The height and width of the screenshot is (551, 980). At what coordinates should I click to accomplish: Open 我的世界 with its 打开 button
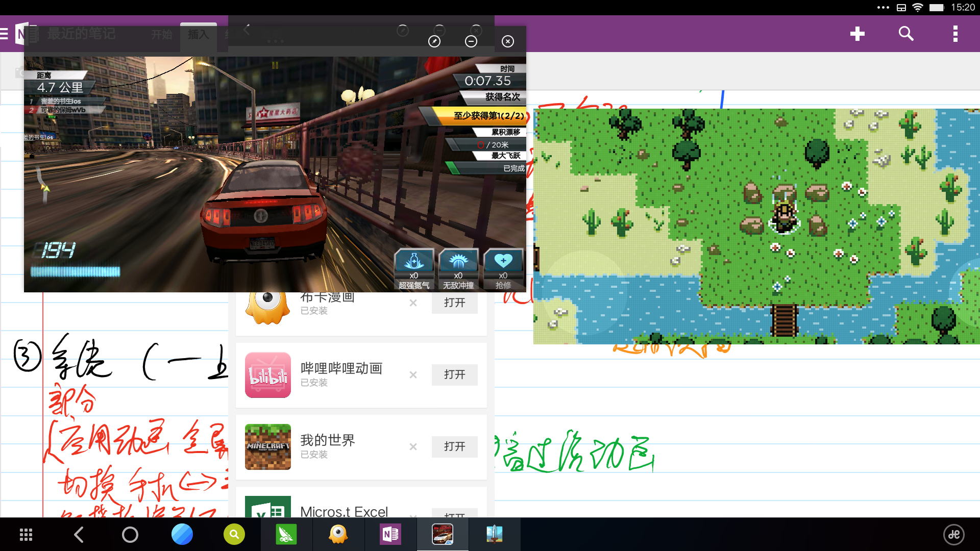pos(454,446)
